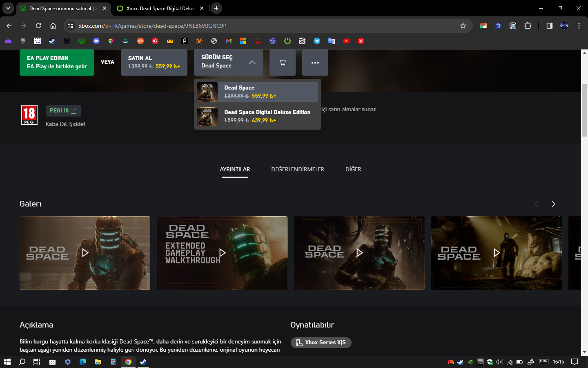View site information icon in address bar
Screen dimensions: 588x368
pos(71,26)
